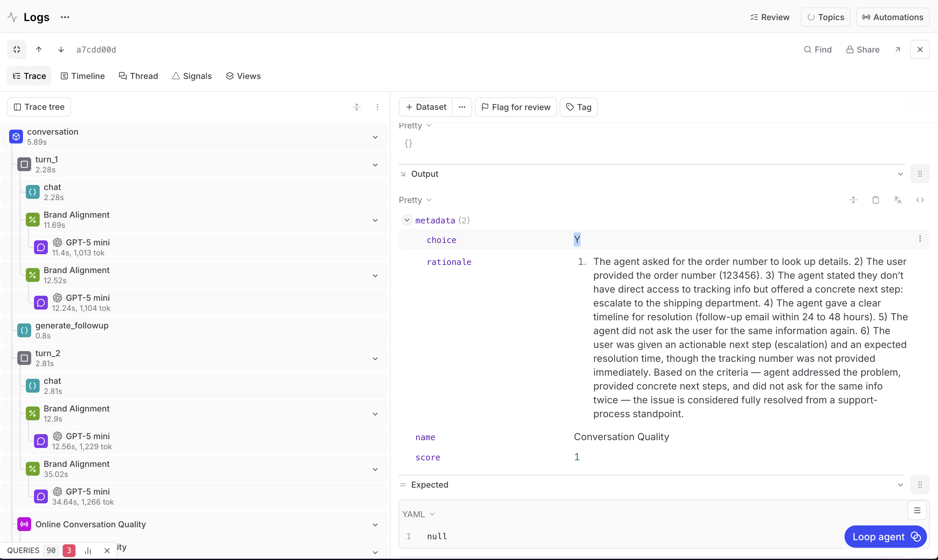The width and height of the screenshot is (938, 560).
Task: Collapse all spans icon in trace tree header
Action: coord(357,107)
